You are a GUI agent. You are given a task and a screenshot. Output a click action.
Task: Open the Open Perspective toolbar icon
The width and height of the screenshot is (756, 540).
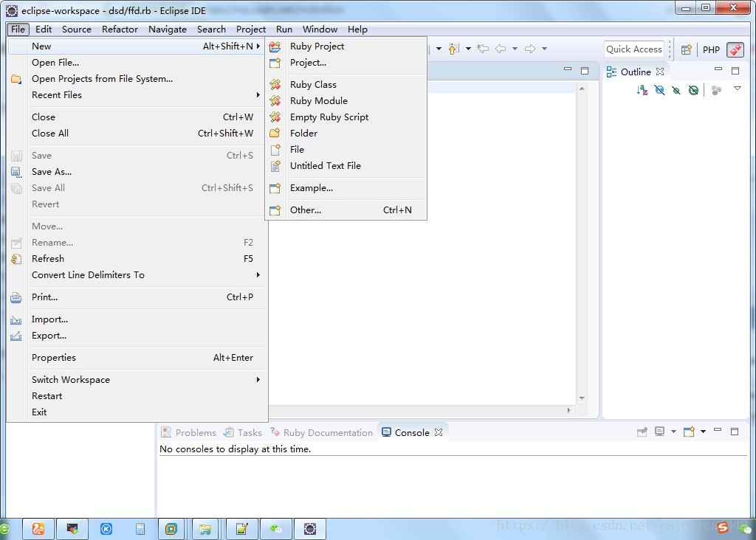point(686,49)
